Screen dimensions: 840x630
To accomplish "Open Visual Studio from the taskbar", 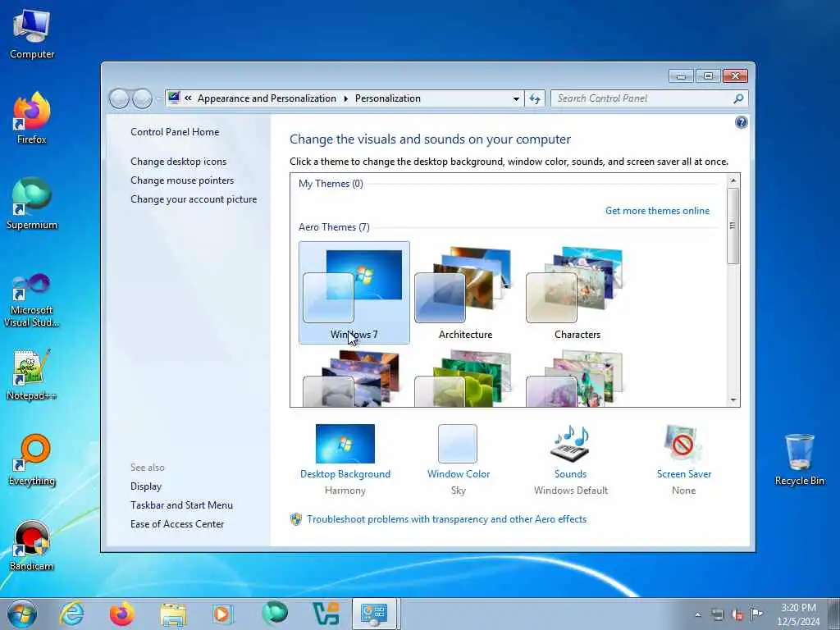I will coord(326,614).
